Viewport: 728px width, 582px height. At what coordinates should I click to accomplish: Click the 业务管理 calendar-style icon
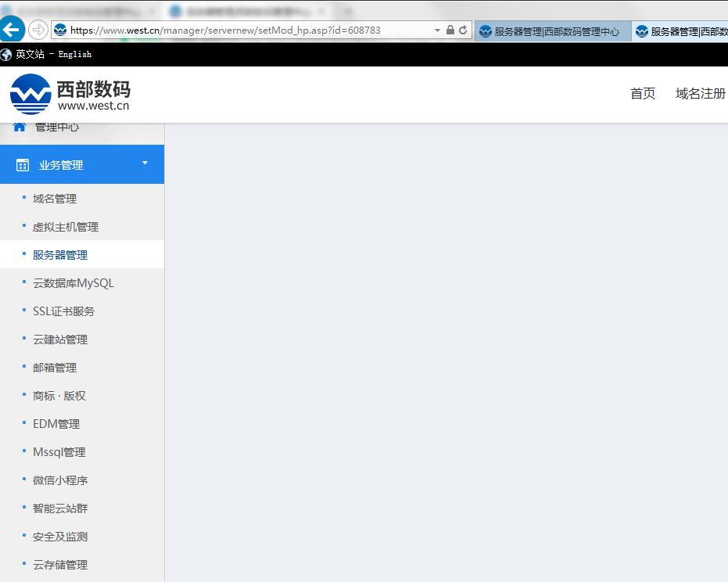click(x=23, y=165)
